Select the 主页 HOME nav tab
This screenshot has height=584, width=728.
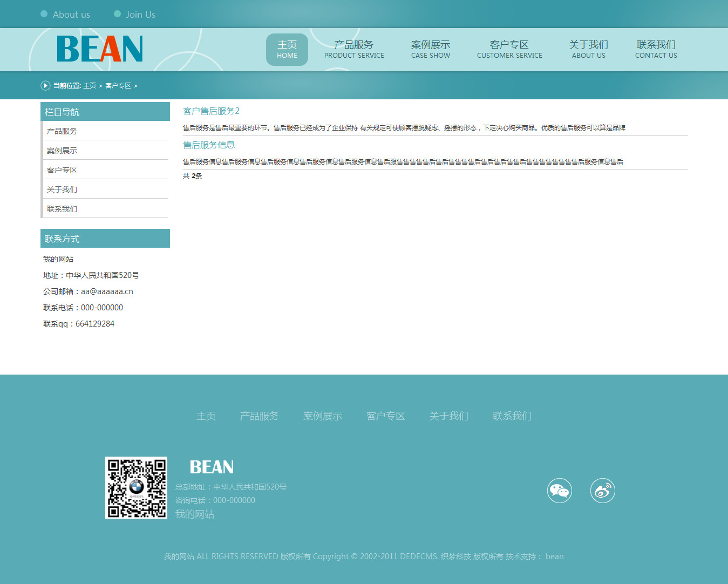(287, 49)
